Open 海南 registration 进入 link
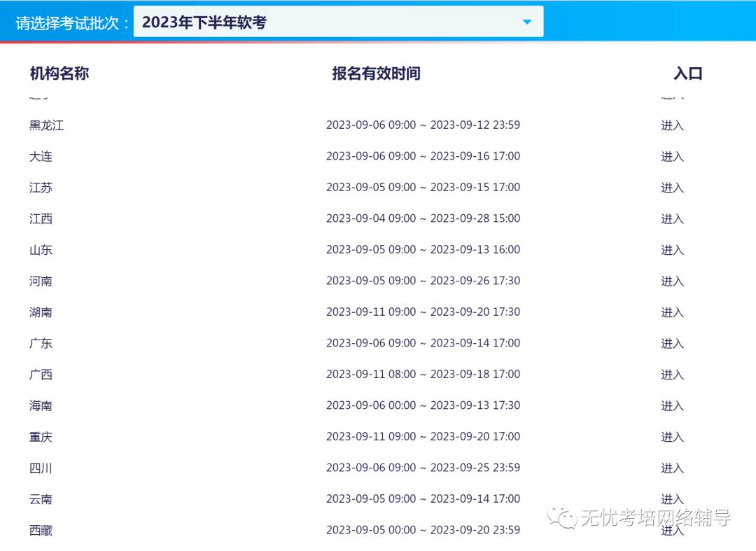 pos(671,405)
